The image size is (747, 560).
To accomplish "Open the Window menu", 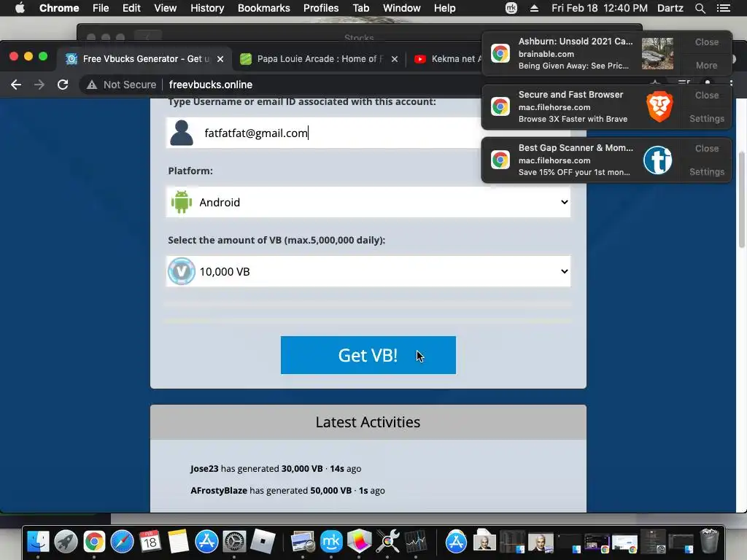I will click(x=402, y=8).
